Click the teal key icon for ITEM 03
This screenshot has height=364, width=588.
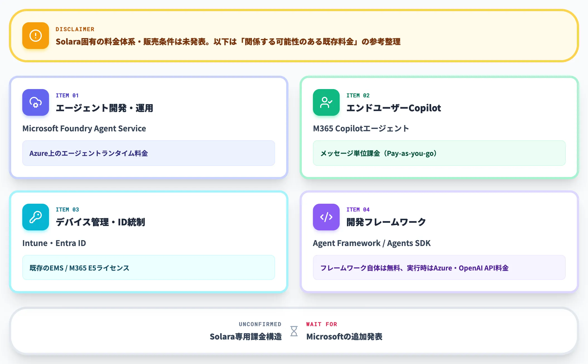[x=36, y=217]
